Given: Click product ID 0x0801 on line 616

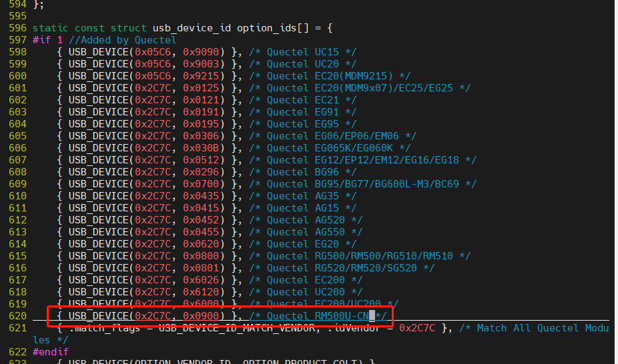Looking at the screenshot, I should [x=201, y=268].
